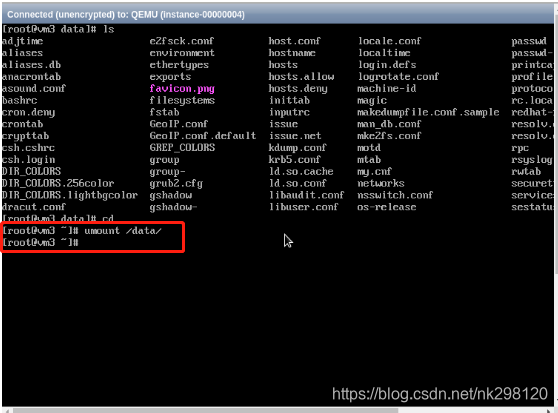Image resolution: width=558 pixels, height=413 pixels.
Task: Select csh.login text
Action: [28, 160]
